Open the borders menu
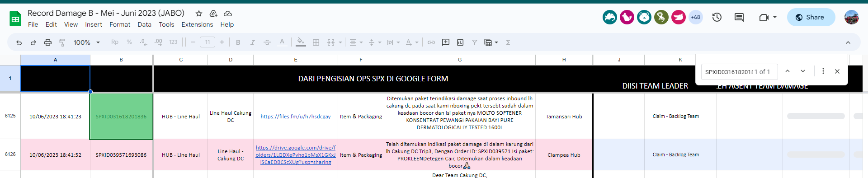This screenshot has width=868, height=178. (x=316, y=42)
